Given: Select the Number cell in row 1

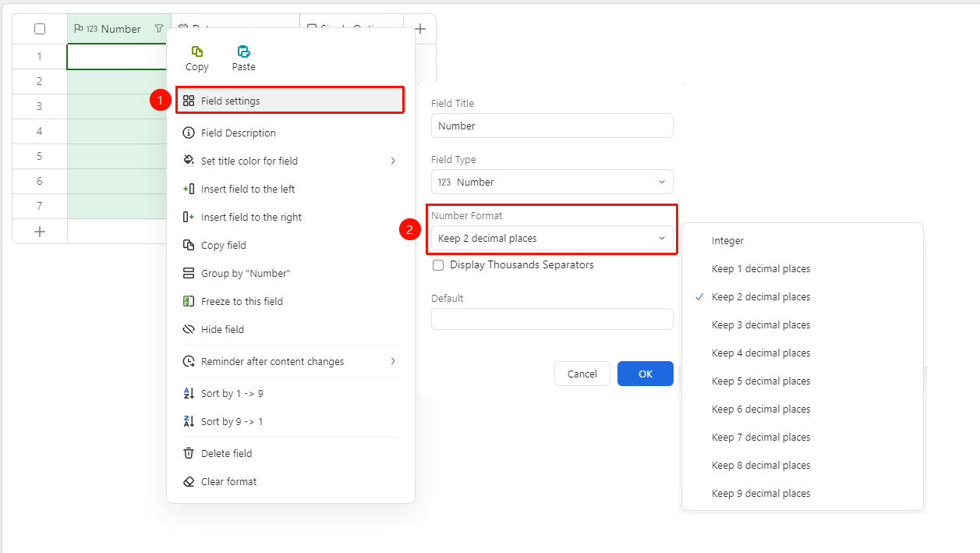Looking at the screenshot, I should [119, 57].
